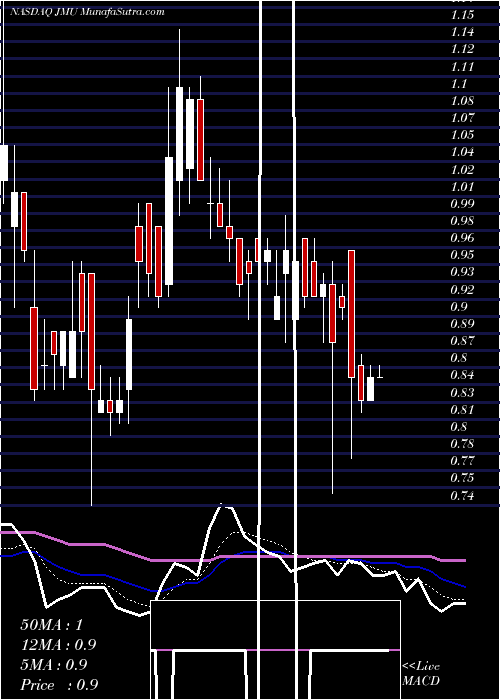Click the 1.14 price axis label
500x700 pixels.
462,32
